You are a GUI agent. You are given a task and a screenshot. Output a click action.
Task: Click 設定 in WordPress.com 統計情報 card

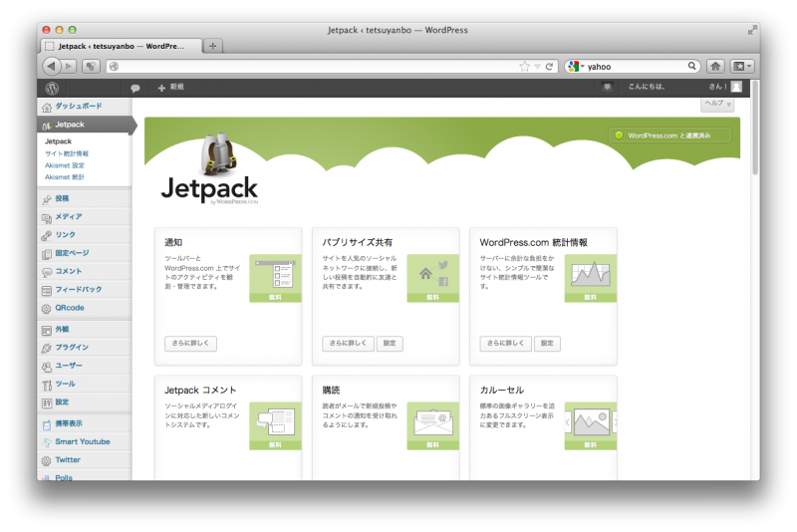tap(547, 344)
